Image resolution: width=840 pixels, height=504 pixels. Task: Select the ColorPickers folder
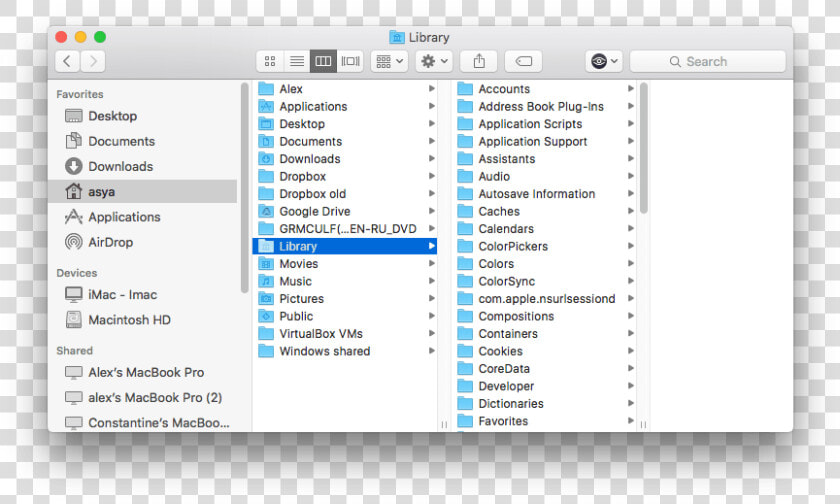[545, 246]
